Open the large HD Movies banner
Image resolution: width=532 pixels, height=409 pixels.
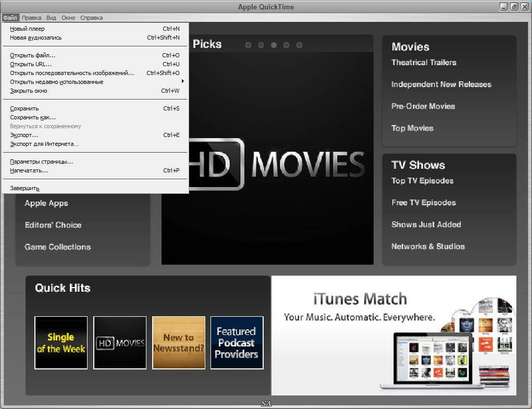tap(281, 158)
